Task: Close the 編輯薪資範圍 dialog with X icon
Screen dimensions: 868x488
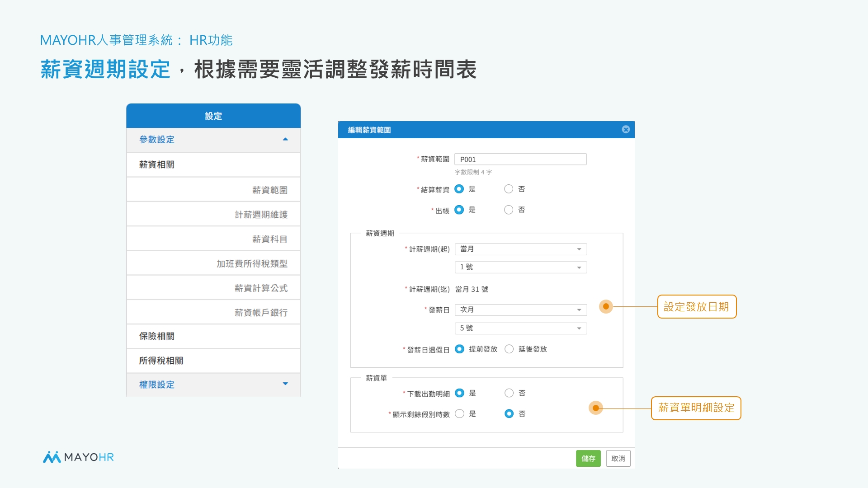Action: point(626,129)
